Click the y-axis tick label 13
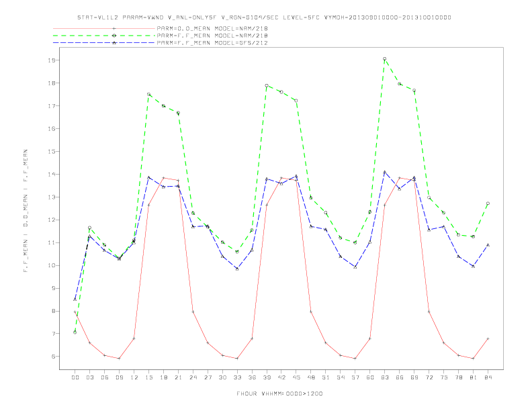The height and width of the screenshot is (411, 532). [52, 197]
